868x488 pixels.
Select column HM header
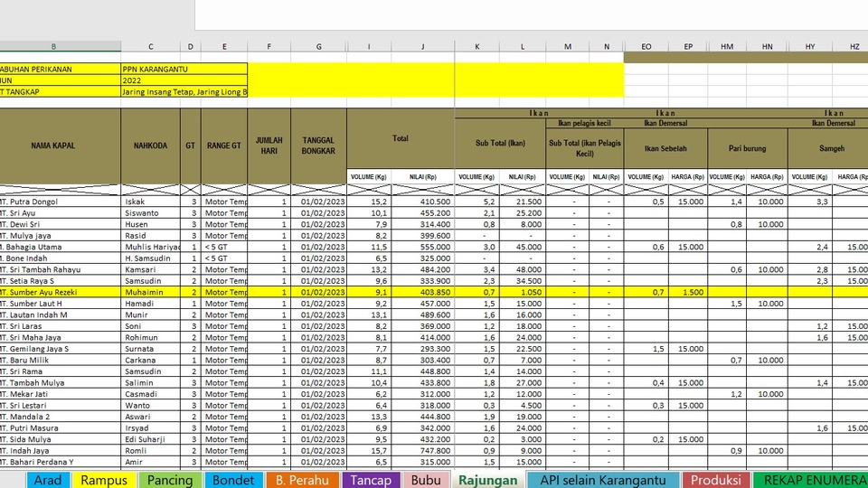click(727, 46)
